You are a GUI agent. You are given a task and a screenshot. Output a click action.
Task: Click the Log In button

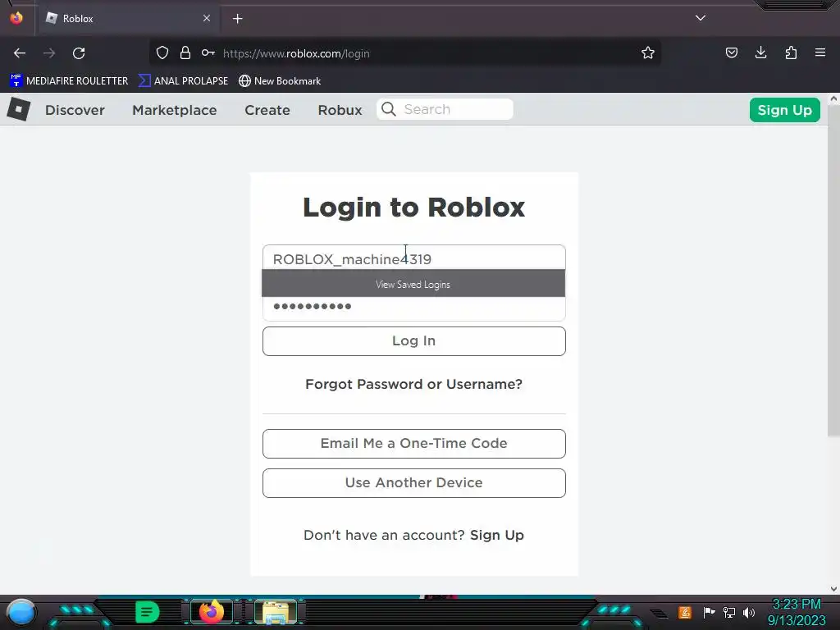coord(414,341)
